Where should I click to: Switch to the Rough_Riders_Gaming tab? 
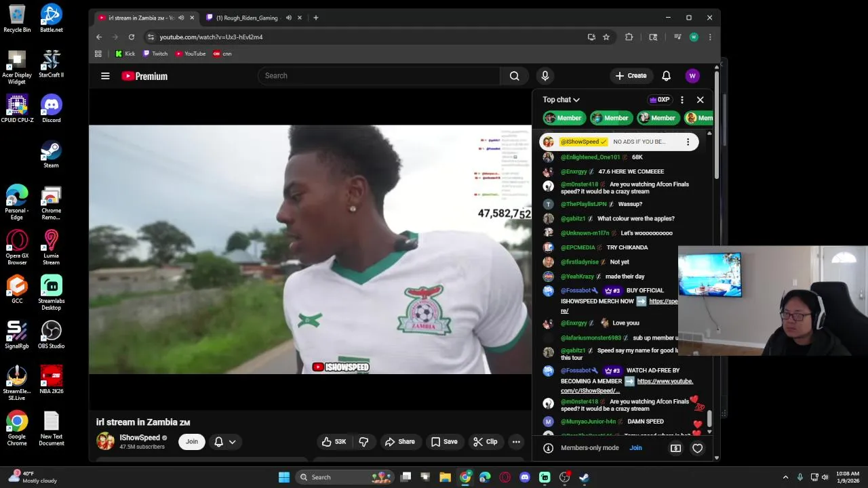coord(248,18)
